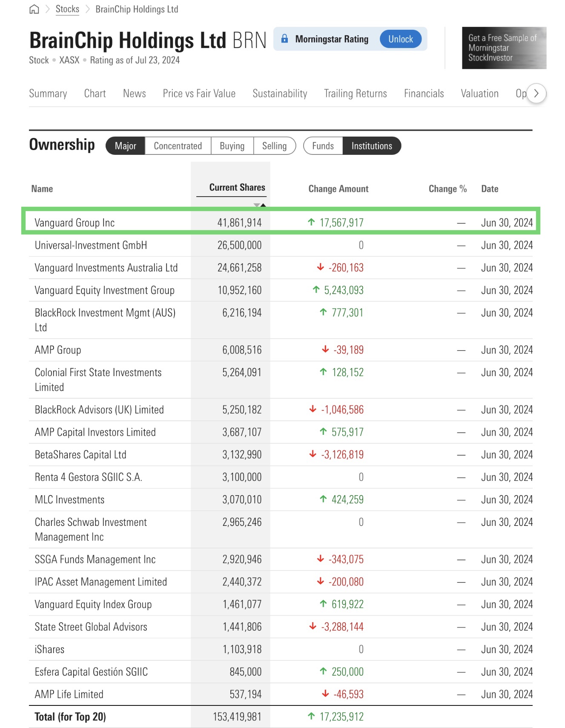Image resolution: width=565 pixels, height=728 pixels.
Task: Click Renta 4 Gestora SGIIC S.A. name
Action: point(89,477)
